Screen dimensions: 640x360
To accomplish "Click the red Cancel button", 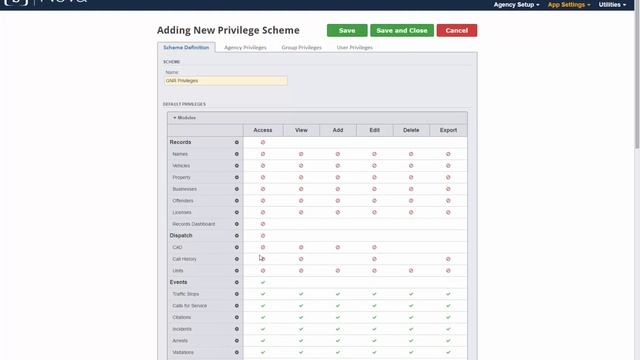I will pyautogui.click(x=457, y=31).
